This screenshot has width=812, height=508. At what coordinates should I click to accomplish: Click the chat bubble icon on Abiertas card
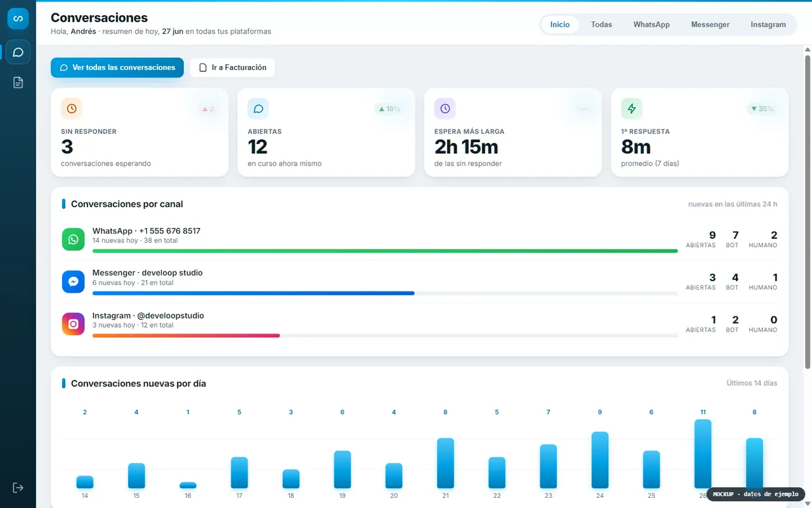click(x=258, y=109)
